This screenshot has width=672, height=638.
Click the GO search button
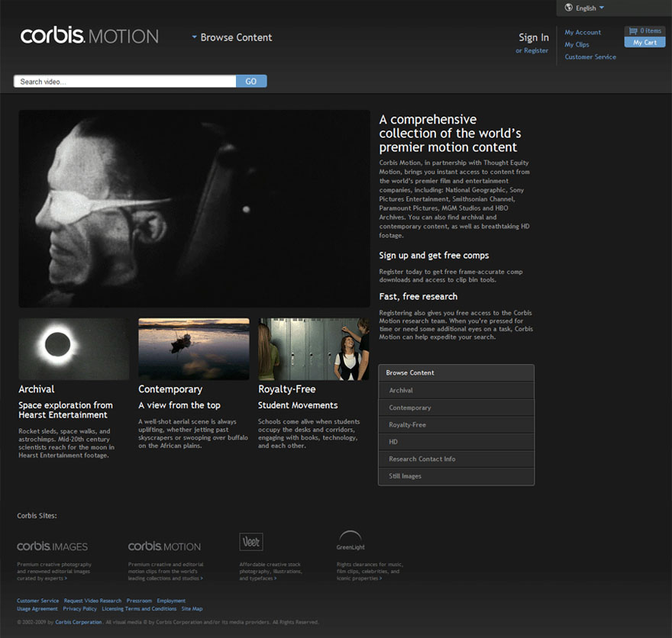pos(251,82)
